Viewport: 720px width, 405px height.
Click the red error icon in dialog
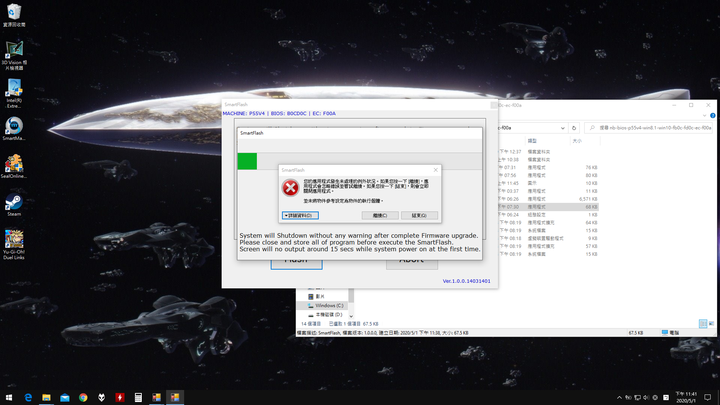[290, 188]
